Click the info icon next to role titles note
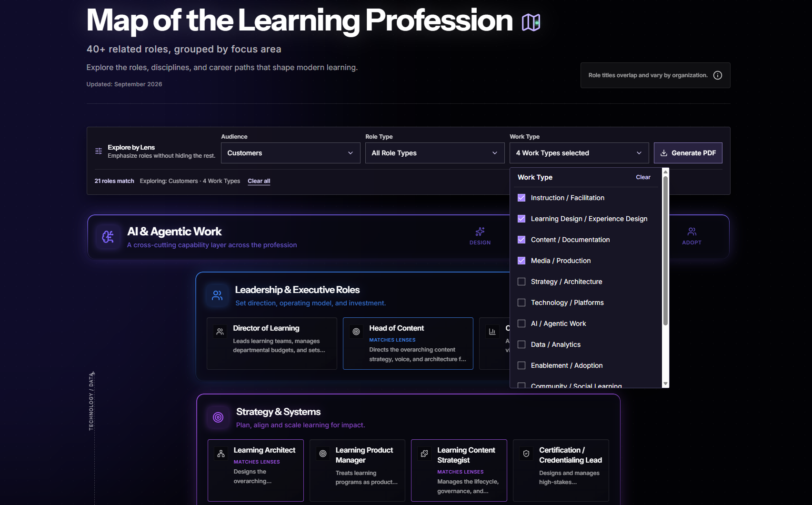The width and height of the screenshot is (812, 505). 718,75
